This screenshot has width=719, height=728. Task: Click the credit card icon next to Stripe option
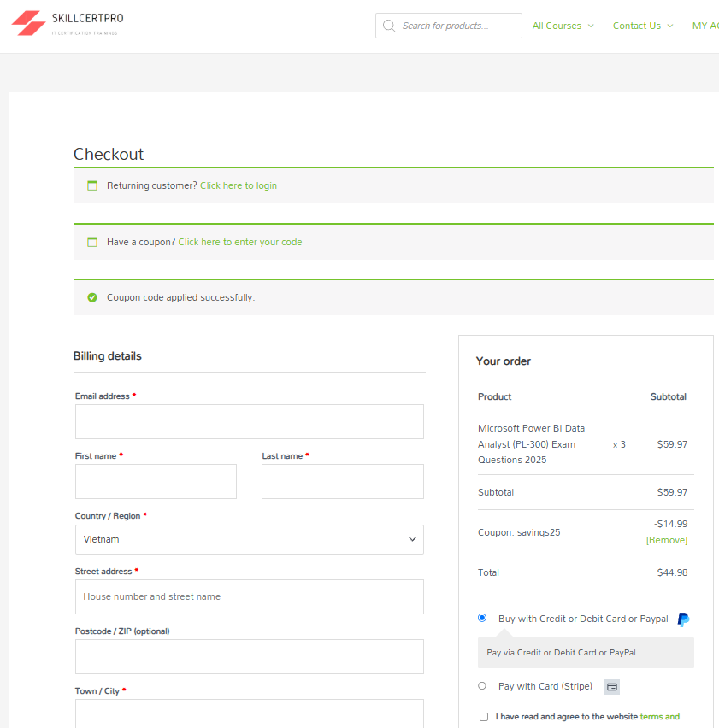tap(611, 686)
